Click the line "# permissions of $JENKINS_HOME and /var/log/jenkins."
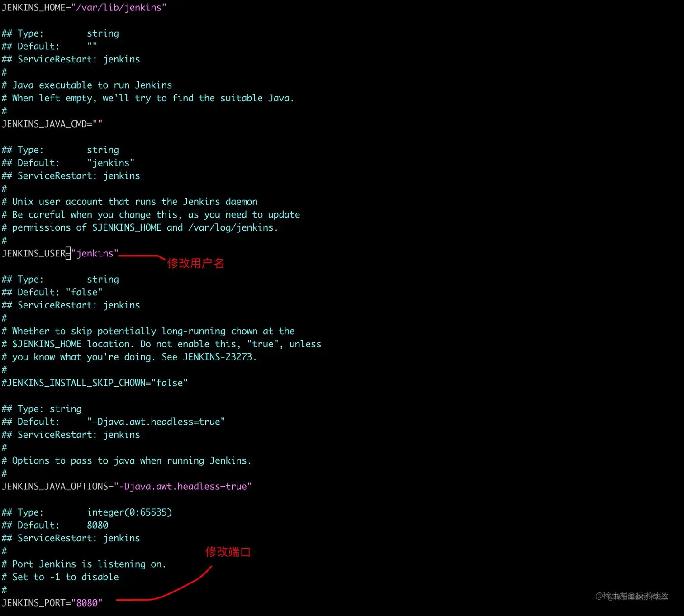Viewport: 684px width, 616px height. point(140,227)
